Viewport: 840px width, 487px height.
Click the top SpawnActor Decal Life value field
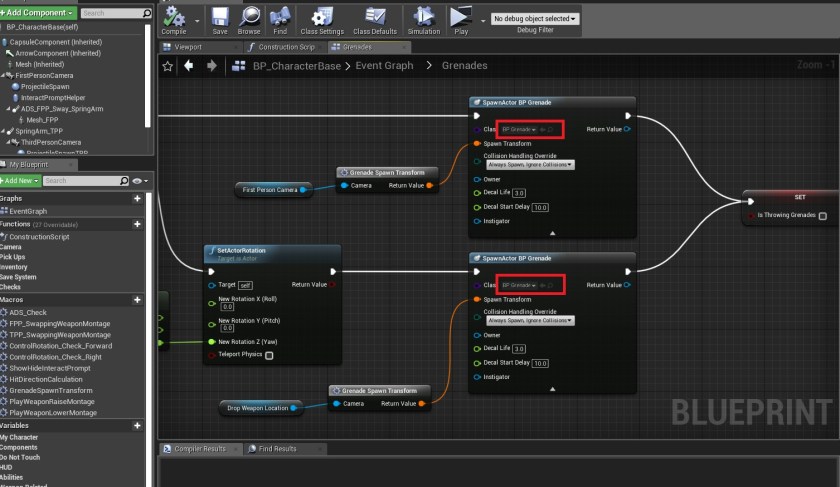pyautogui.click(x=519, y=193)
